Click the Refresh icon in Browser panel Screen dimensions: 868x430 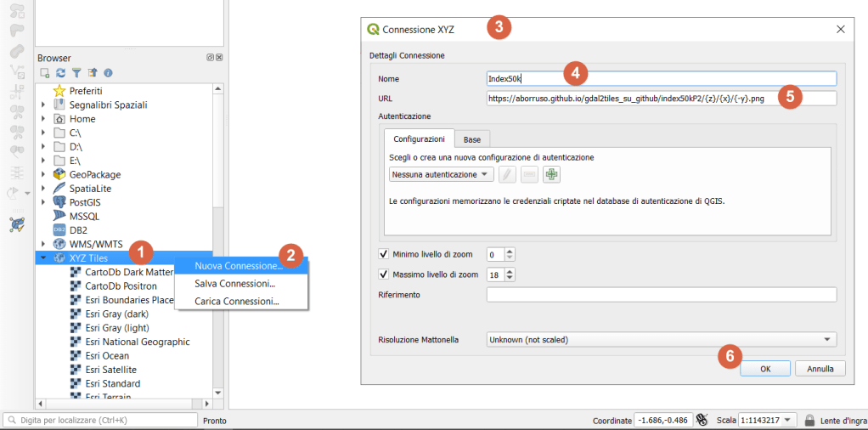(60, 73)
